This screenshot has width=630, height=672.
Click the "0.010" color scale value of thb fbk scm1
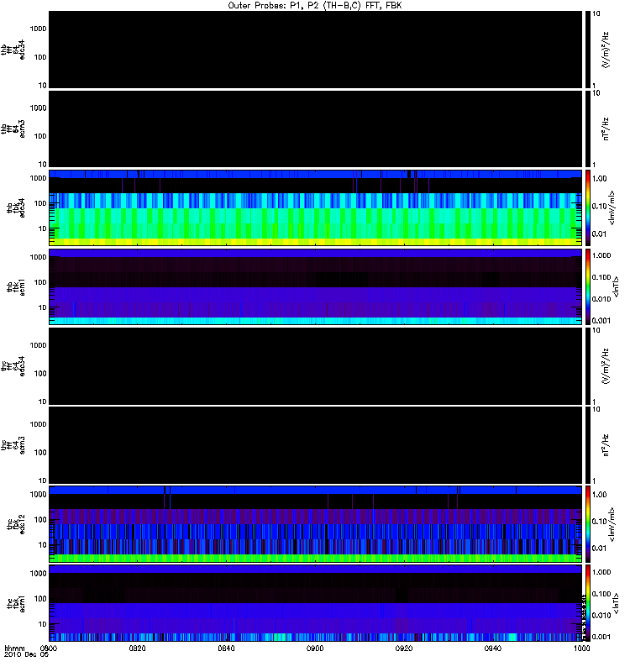point(601,299)
